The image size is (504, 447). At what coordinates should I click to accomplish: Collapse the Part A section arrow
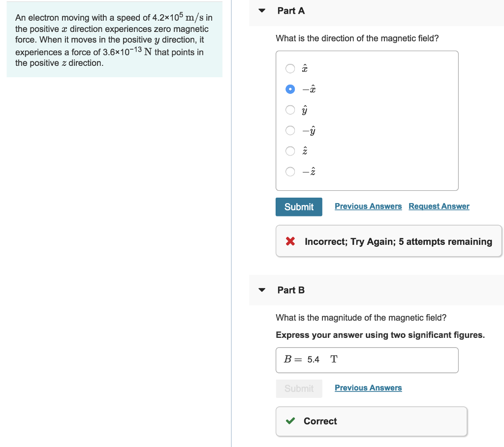pyautogui.click(x=262, y=11)
